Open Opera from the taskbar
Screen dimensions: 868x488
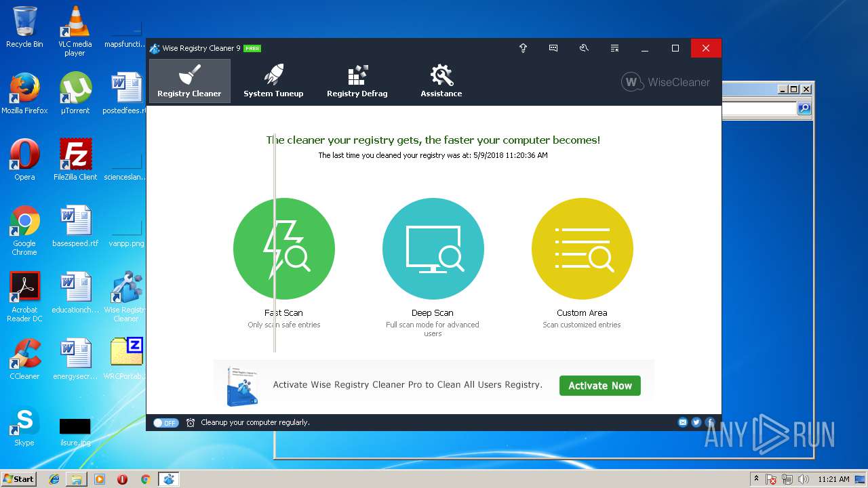click(122, 479)
